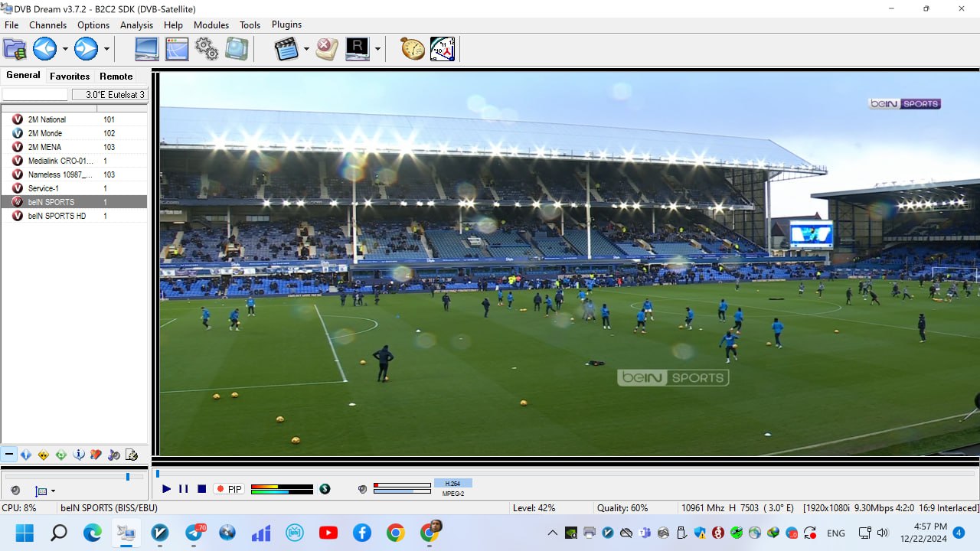Click the yellow diamond icon below channel list
Screen dimensions: 980x551
coord(44,455)
